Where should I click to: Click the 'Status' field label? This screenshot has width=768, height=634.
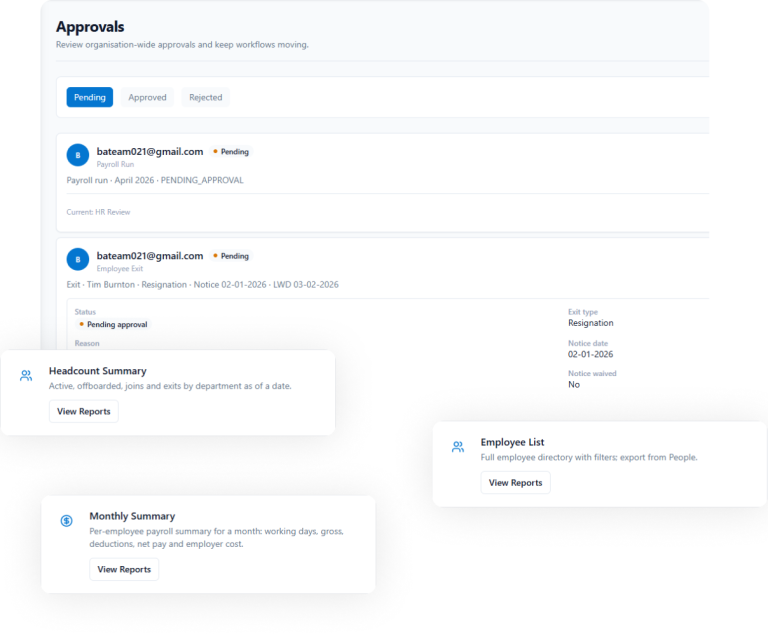85,312
